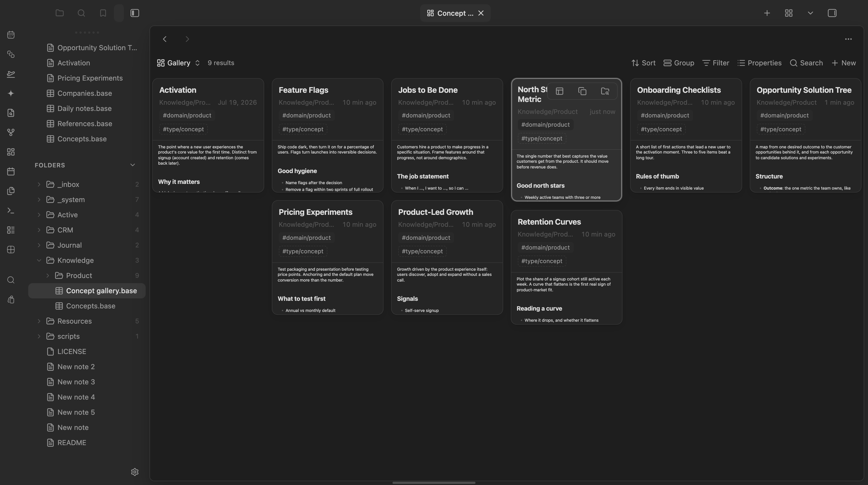Image resolution: width=868 pixels, height=485 pixels.
Task: Open the command palette terminal icon
Action: [11, 211]
